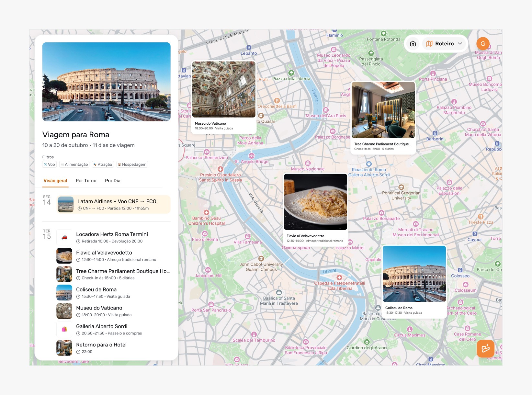Open Museu do Vaticano map card
This screenshot has height=395, width=532.
coord(224,96)
